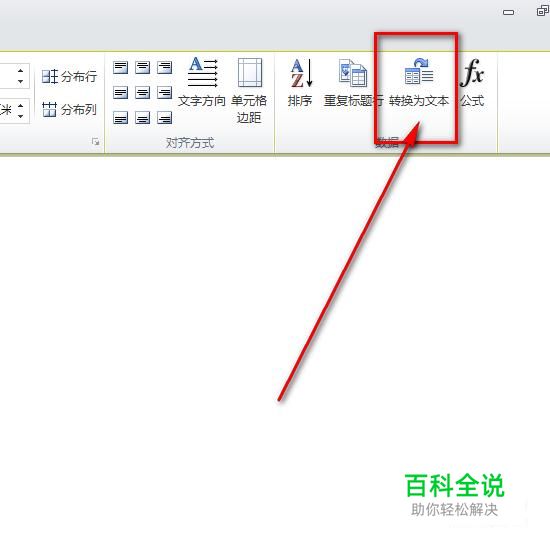Image resolution: width=550 pixels, height=550 pixels.
Task: Decrease row height with upper spinner's down arrow
Action: click(x=21, y=81)
